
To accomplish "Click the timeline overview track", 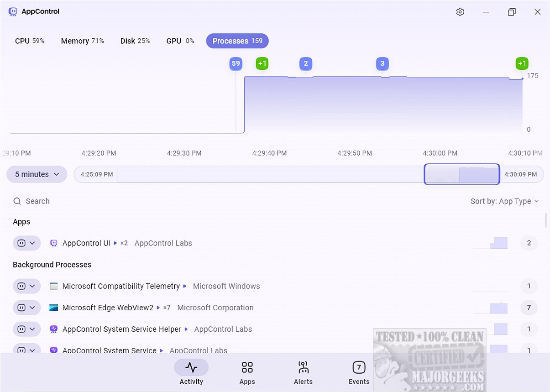I will pyautogui.click(x=309, y=174).
